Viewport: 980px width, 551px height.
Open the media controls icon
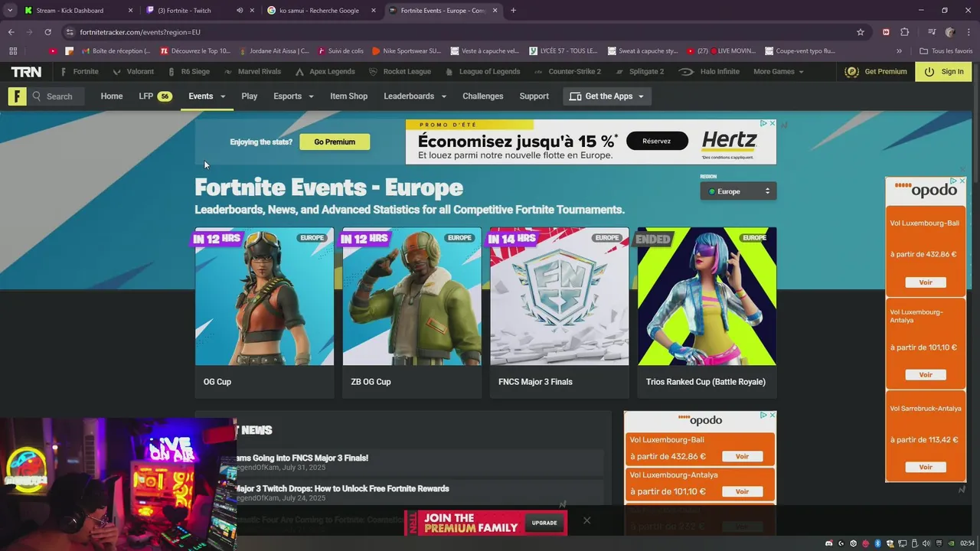point(932,32)
